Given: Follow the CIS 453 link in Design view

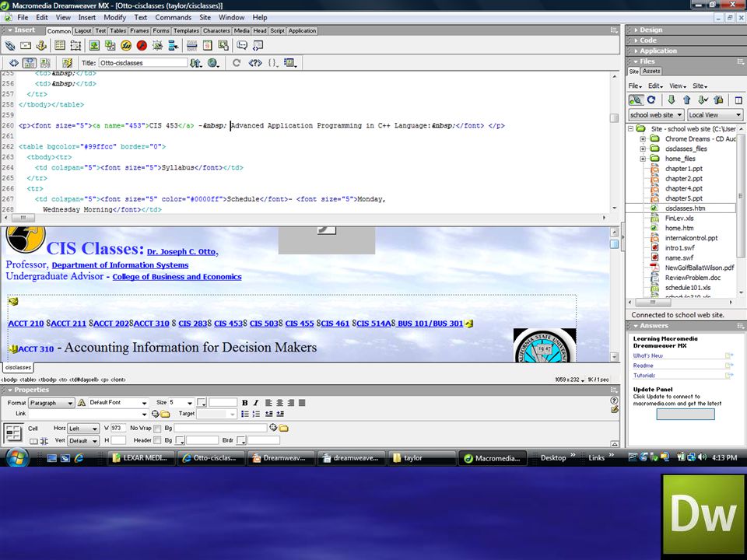Looking at the screenshot, I should tap(228, 324).
